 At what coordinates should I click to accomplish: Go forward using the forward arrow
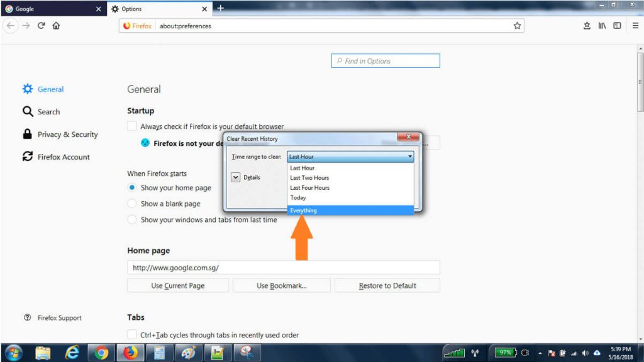coord(26,25)
